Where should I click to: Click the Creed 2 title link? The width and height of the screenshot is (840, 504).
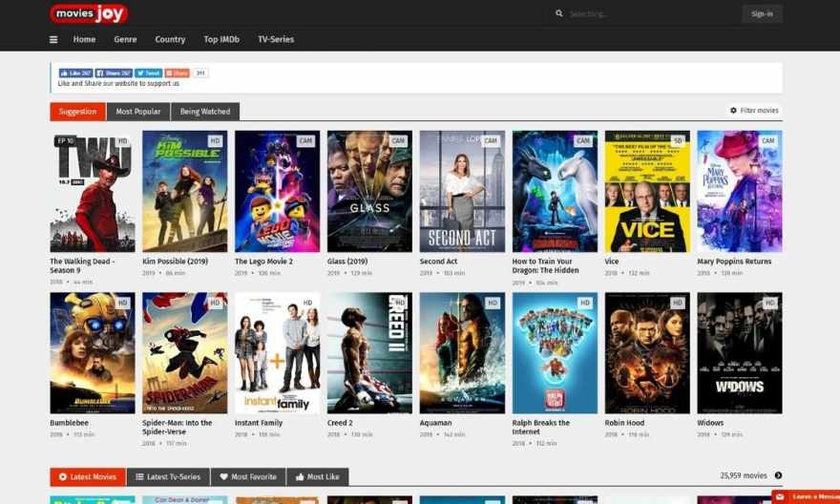[x=340, y=423]
